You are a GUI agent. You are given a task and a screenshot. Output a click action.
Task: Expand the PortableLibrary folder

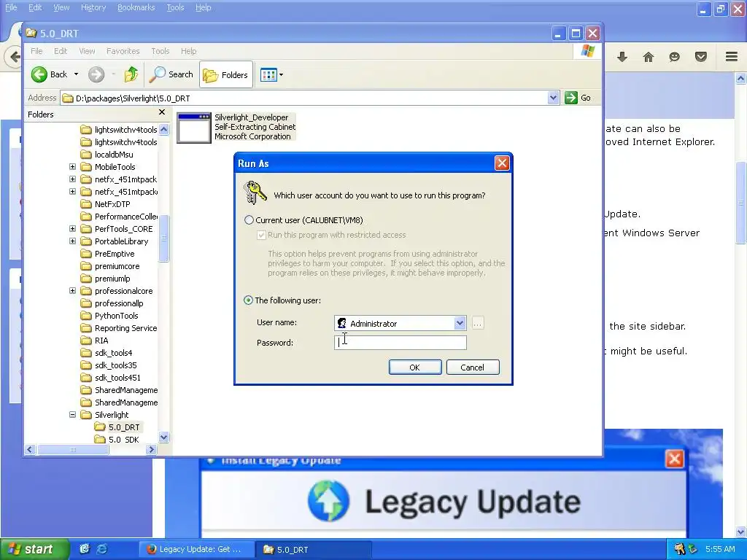pos(72,241)
